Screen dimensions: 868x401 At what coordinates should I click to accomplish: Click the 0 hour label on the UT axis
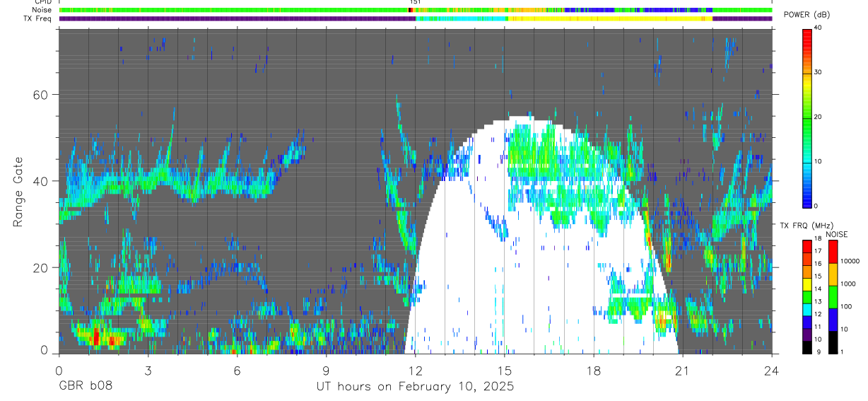click(58, 370)
